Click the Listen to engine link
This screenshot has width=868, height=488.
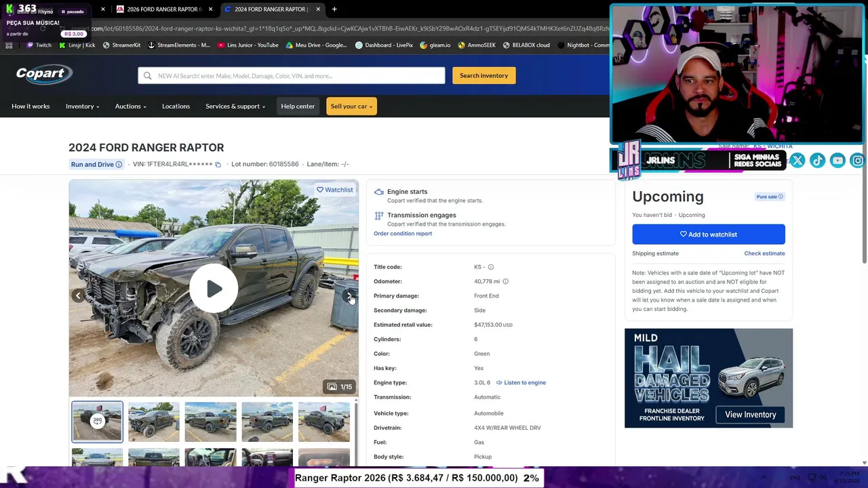click(521, 383)
